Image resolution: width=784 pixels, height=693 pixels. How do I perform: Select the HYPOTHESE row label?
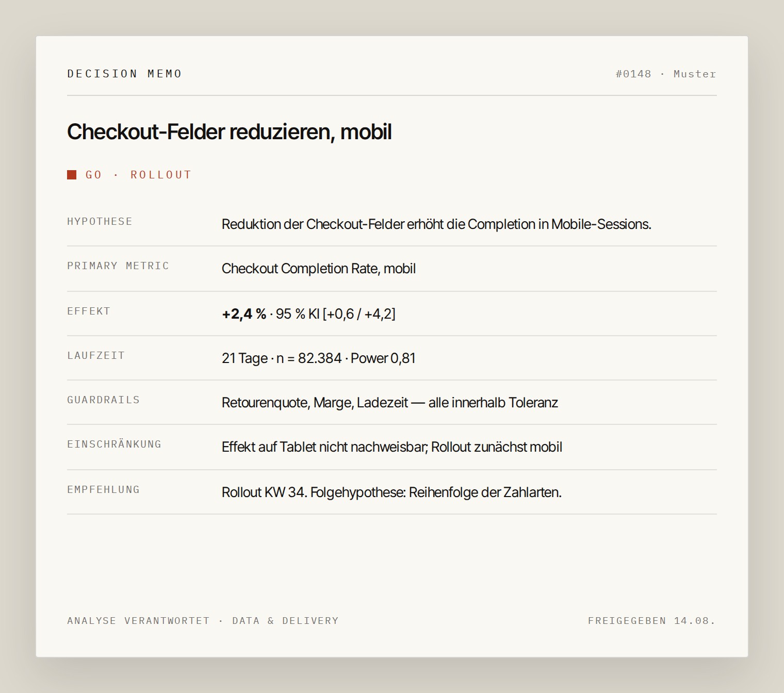pyautogui.click(x=100, y=221)
